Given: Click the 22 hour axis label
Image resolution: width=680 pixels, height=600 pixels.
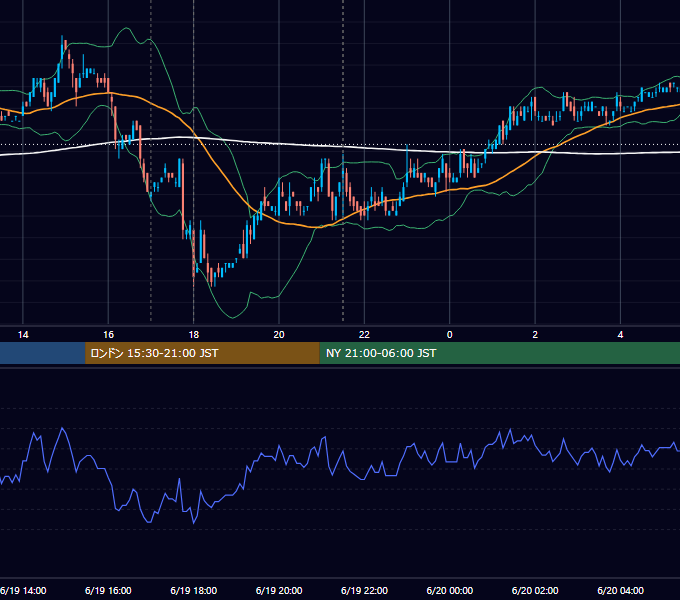Looking at the screenshot, I should [x=364, y=335].
